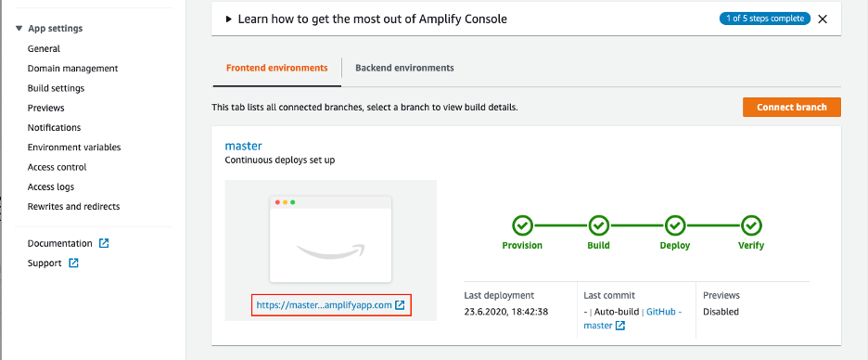Image resolution: width=868 pixels, height=360 pixels.
Task: Open Previews settings page
Action: [46, 108]
